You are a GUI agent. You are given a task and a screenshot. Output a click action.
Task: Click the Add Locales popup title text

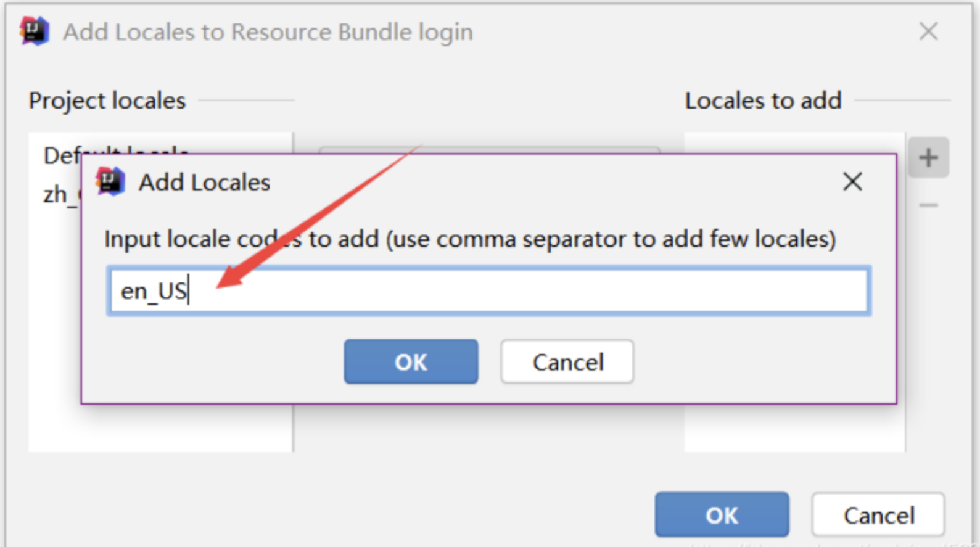pos(204,182)
